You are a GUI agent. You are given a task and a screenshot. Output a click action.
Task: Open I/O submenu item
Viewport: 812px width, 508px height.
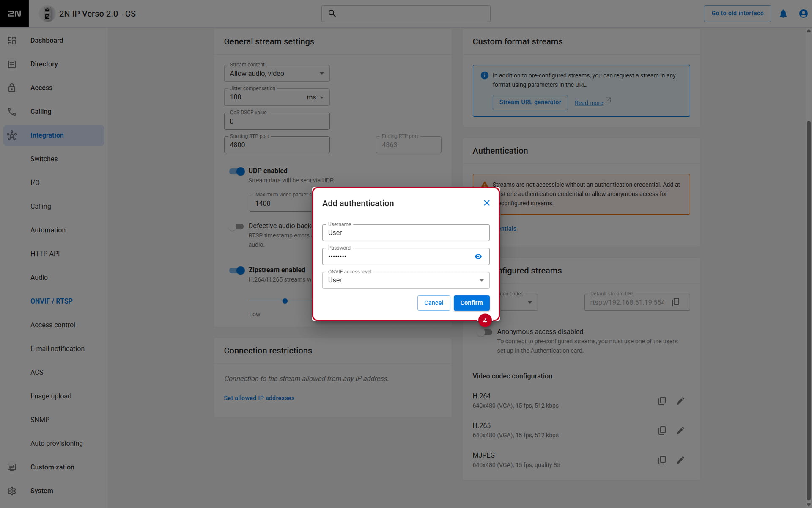[x=35, y=183]
